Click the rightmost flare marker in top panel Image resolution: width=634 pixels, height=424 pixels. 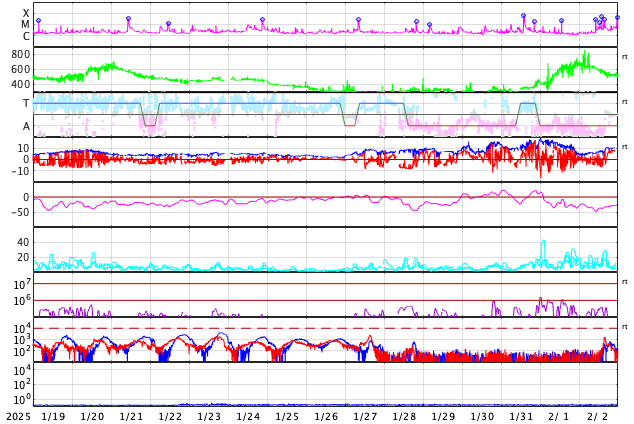click(616, 18)
